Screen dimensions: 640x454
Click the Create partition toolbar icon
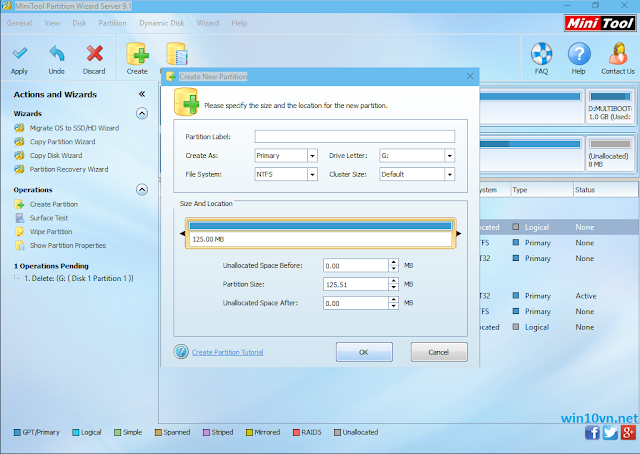(x=137, y=54)
